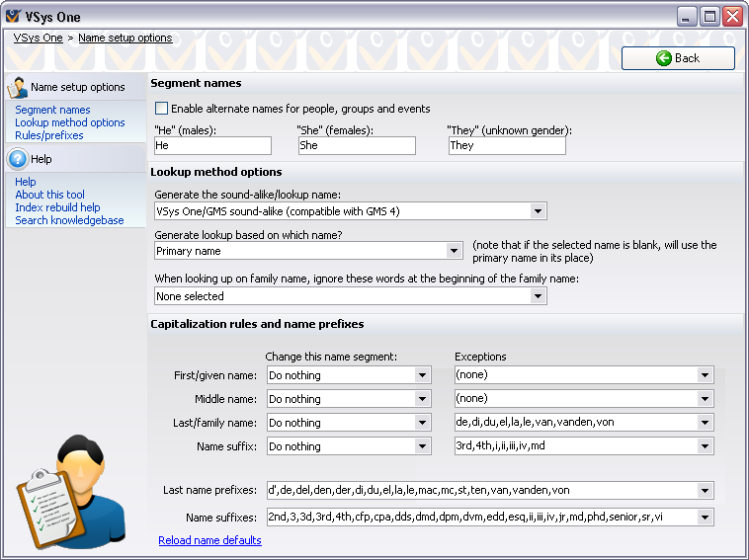Click the Segment names section heading

pos(196,83)
